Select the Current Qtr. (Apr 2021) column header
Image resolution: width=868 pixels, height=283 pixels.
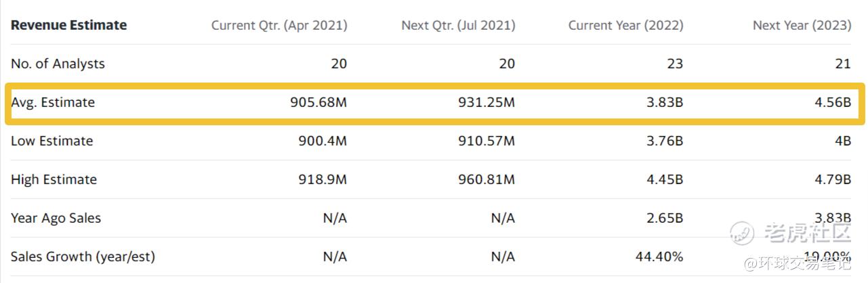coord(279,26)
